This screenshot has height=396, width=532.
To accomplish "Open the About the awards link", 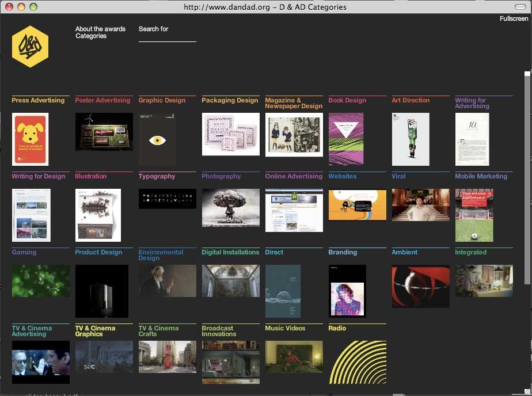I will pos(100,29).
